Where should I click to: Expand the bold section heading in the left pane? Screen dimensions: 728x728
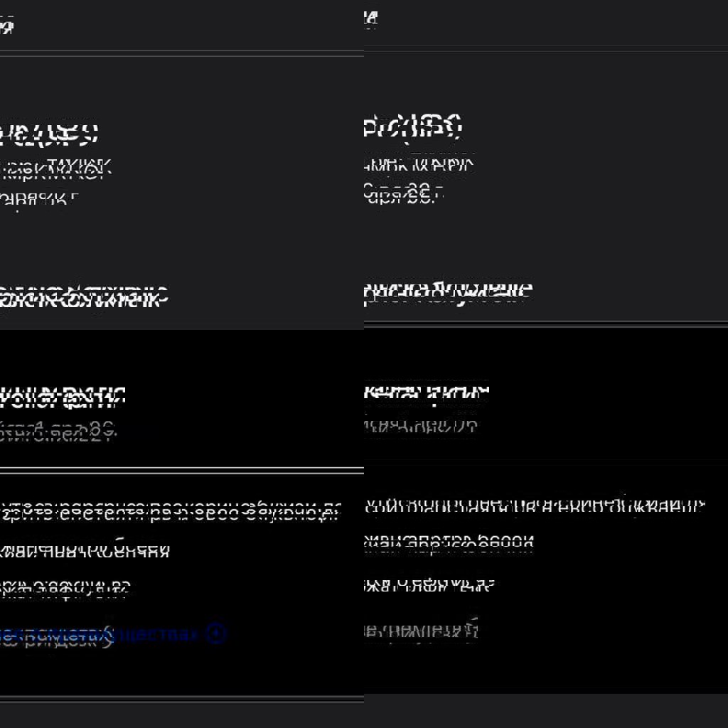click(x=83, y=297)
